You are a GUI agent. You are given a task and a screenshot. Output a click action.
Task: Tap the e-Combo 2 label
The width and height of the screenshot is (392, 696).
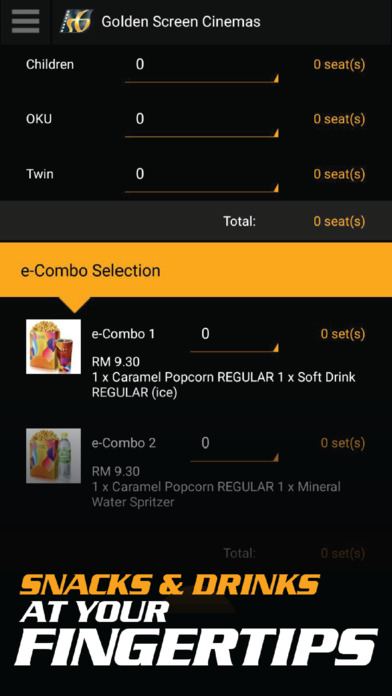124,443
